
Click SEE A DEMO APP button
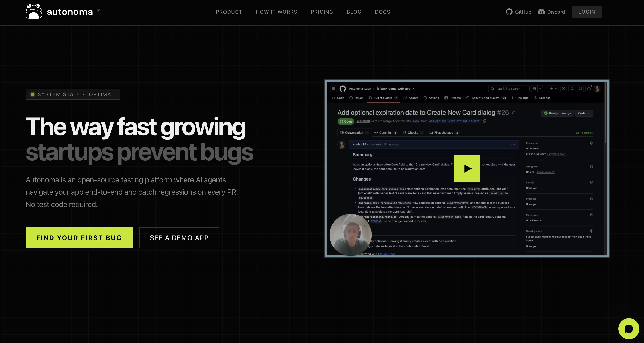(x=179, y=238)
